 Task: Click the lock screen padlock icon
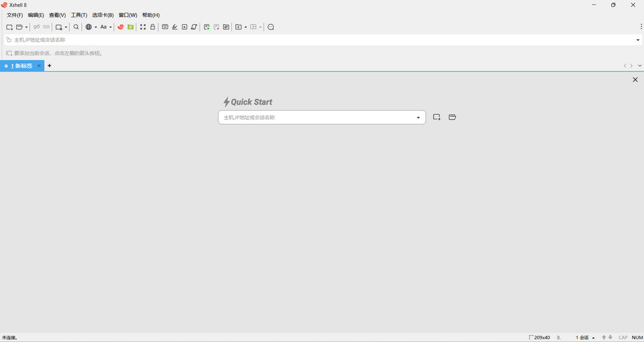click(x=153, y=27)
